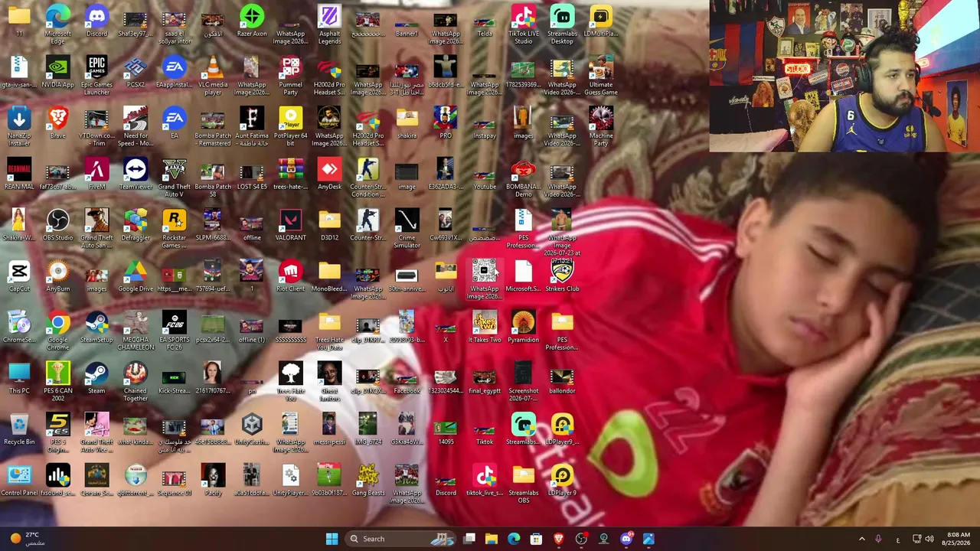Select the VALORANT desktop shortcut

coord(290,225)
